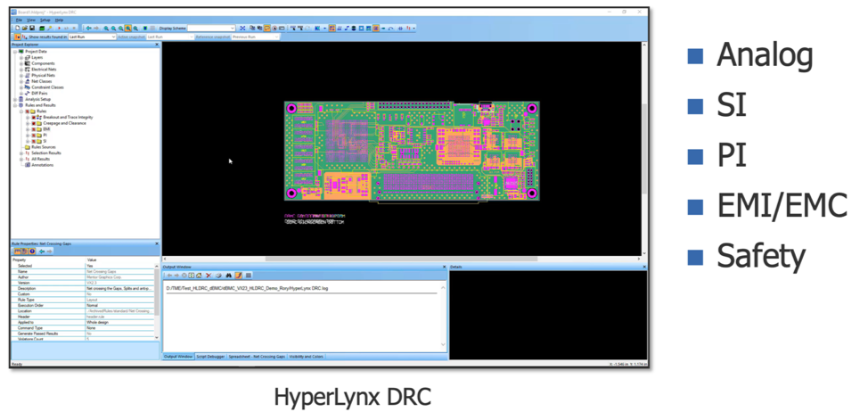The image size is (868, 412).
Task: Switch to the Script Debugger tab
Action: (x=210, y=357)
